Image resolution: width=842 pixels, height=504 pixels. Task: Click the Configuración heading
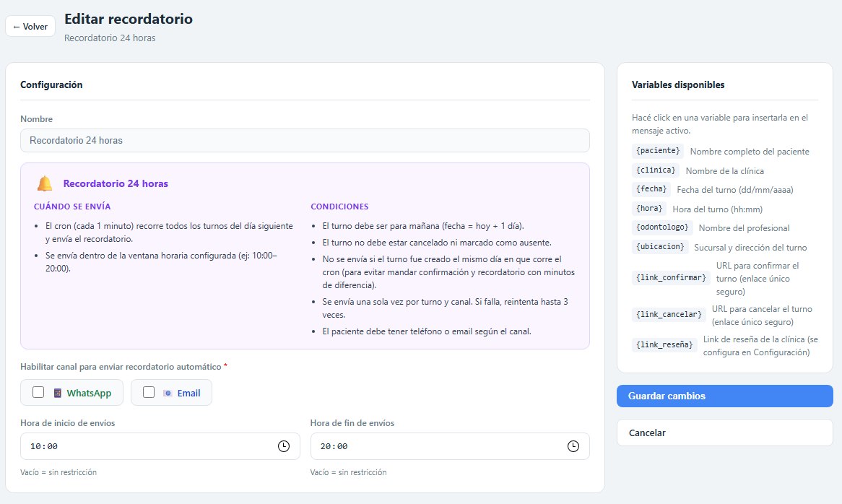pyautogui.click(x=51, y=84)
